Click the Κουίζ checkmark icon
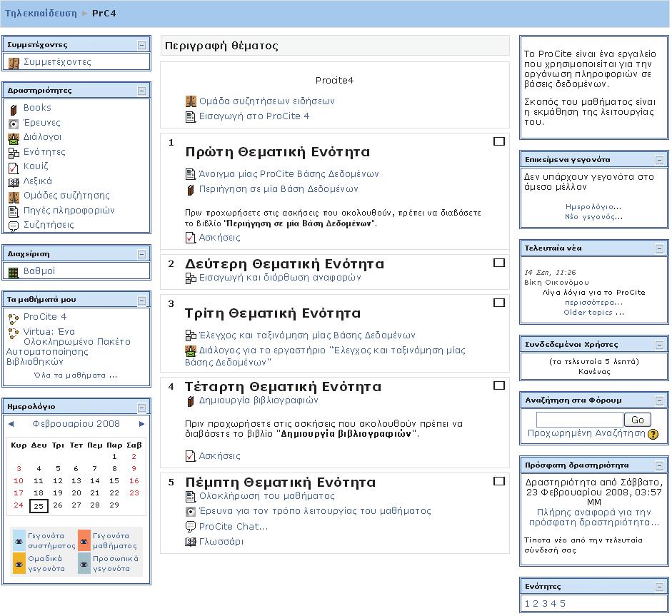 [x=14, y=168]
